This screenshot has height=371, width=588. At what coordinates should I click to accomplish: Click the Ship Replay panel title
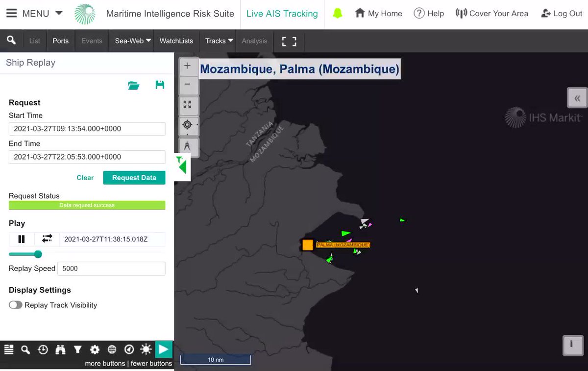[x=30, y=63]
